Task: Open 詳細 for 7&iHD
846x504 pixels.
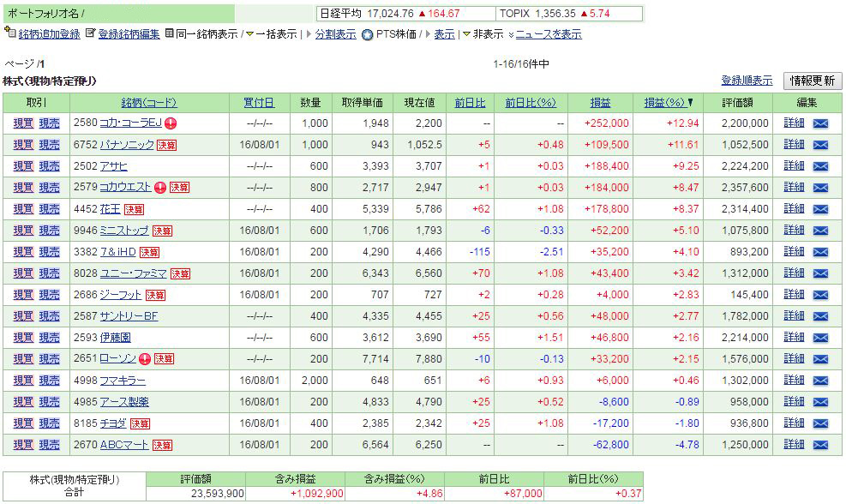Action: pyautogui.click(x=794, y=251)
